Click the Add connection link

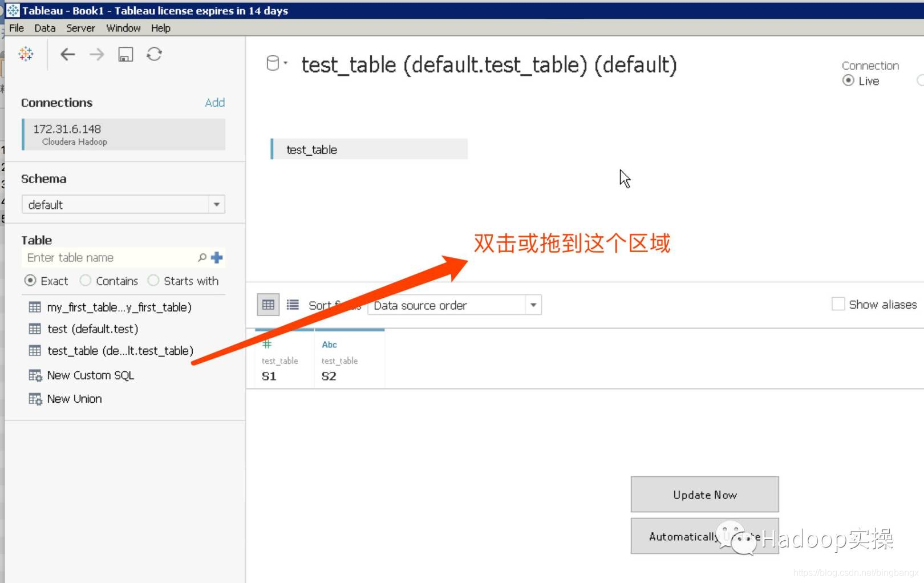coord(215,103)
